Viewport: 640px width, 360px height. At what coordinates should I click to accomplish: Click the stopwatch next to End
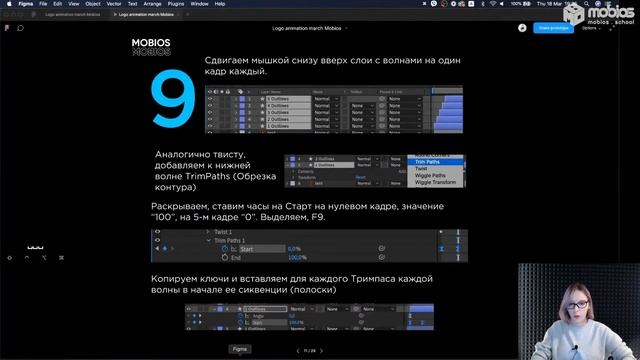[224, 258]
